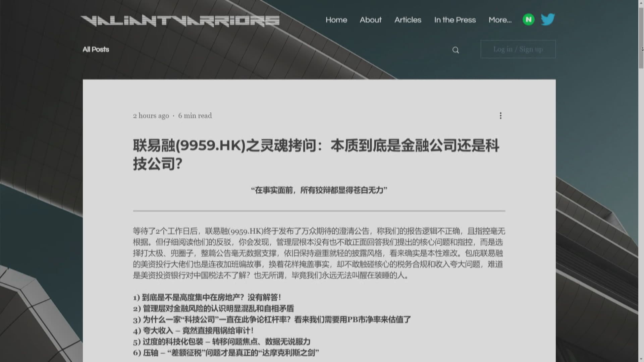Go to the Articles section
Screen dimensions: 644x362
(x=408, y=20)
